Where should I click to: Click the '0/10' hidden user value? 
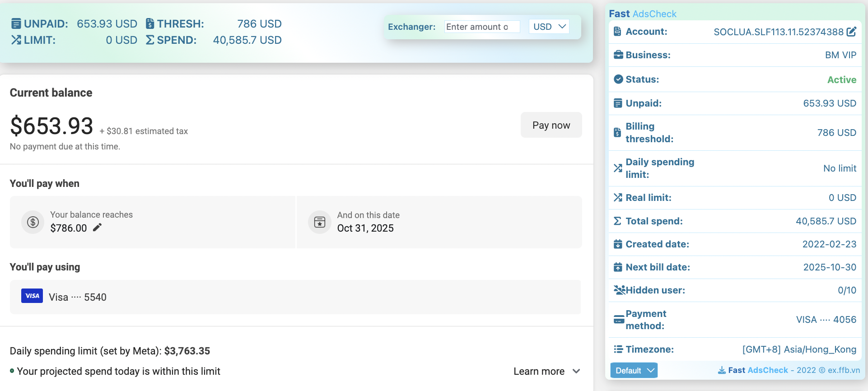847,290
